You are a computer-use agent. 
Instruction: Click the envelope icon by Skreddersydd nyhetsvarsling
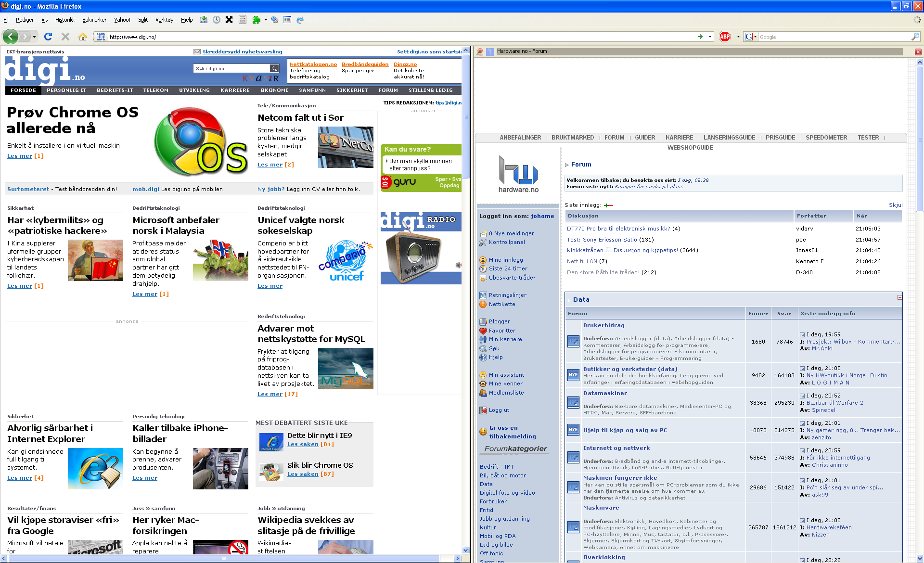(x=197, y=51)
